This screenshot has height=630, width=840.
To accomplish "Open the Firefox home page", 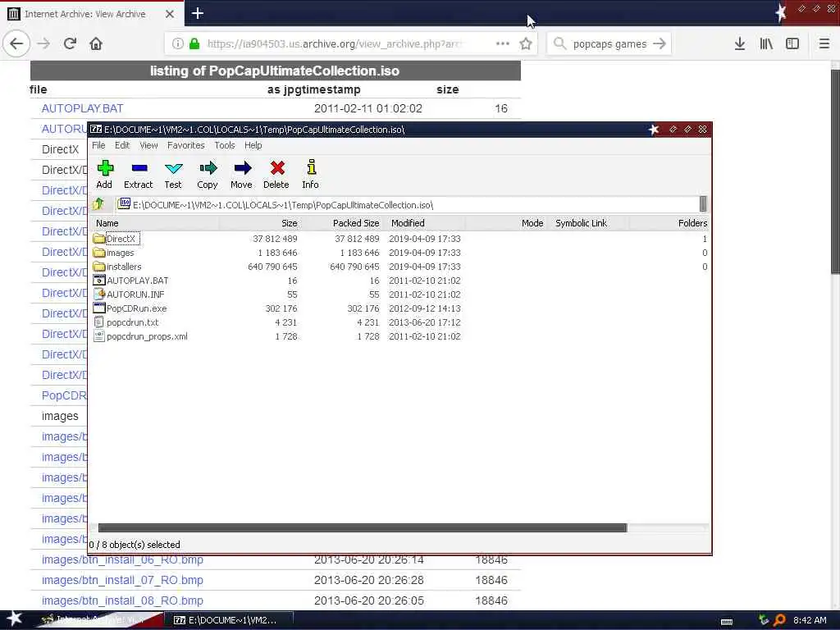I will [x=96, y=43].
